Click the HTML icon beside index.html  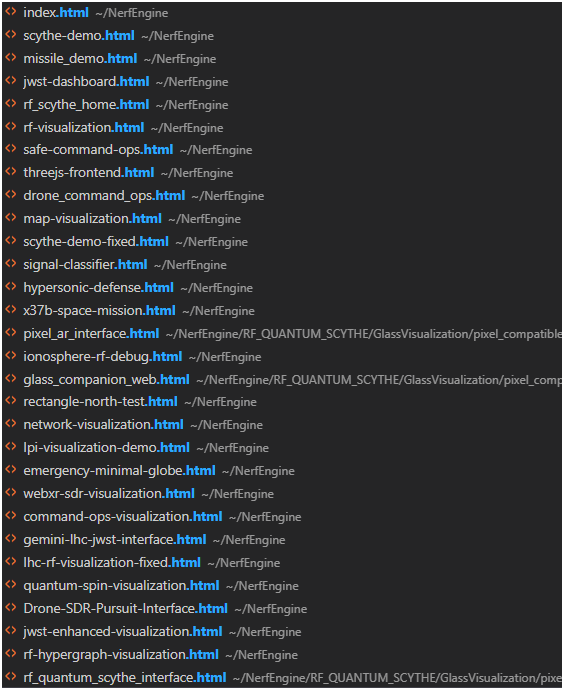click(x=11, y=12)
